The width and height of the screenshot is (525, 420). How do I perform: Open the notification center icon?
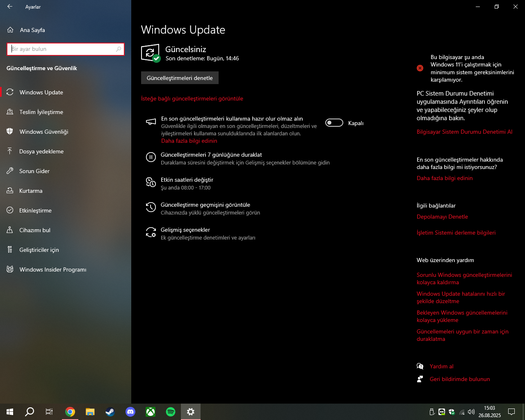pos(511,412)
